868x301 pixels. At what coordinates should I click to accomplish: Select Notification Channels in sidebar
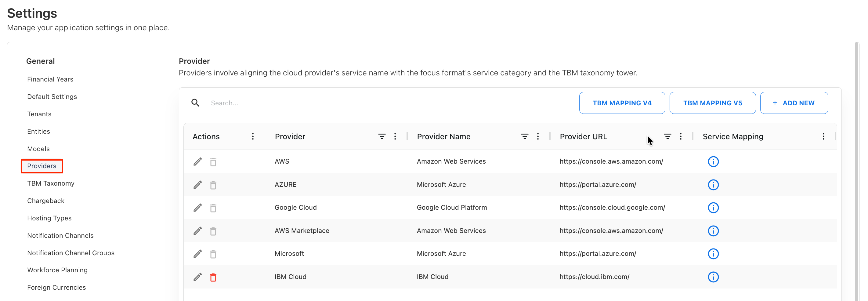(x=60, y=236)
